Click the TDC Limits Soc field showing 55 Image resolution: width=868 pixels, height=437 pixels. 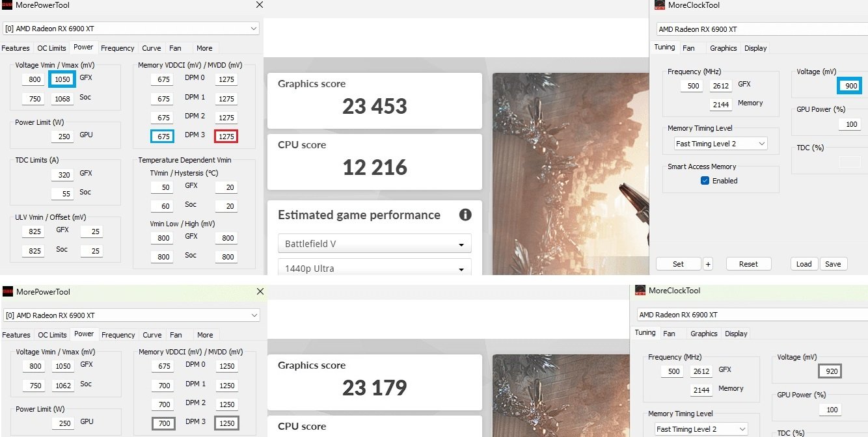[x=63, y=193]
